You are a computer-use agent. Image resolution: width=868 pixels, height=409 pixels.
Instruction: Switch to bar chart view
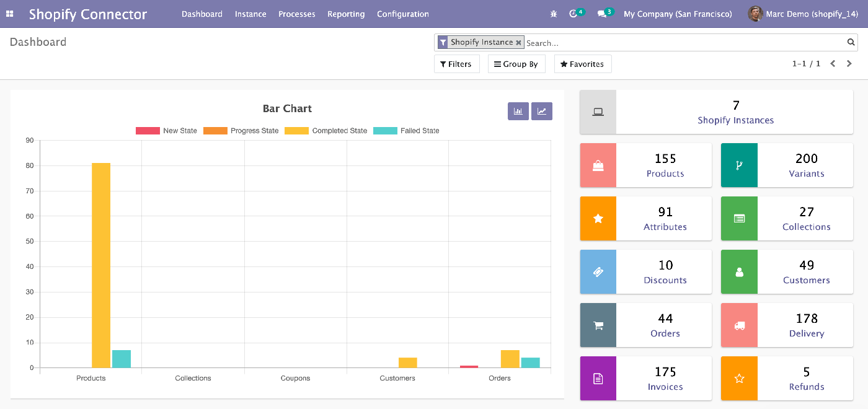click(518, 112)
